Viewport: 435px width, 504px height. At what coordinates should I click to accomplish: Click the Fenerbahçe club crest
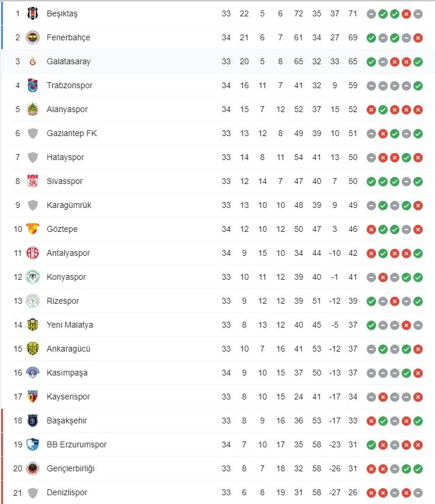[33, 37]
